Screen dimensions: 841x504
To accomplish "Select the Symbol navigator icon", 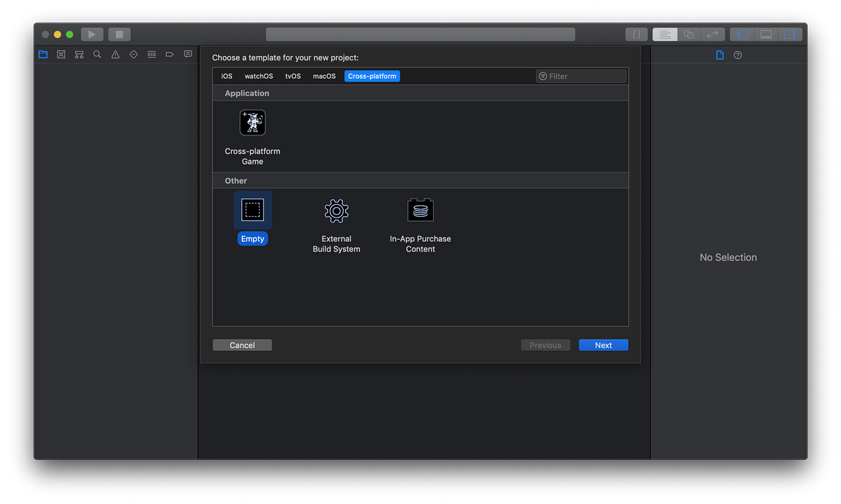I will [79, 54].
